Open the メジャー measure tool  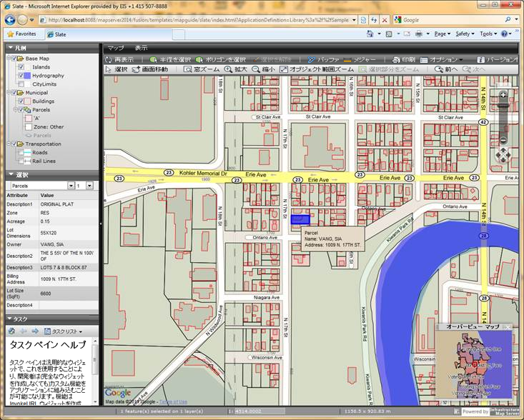(360, 60)
